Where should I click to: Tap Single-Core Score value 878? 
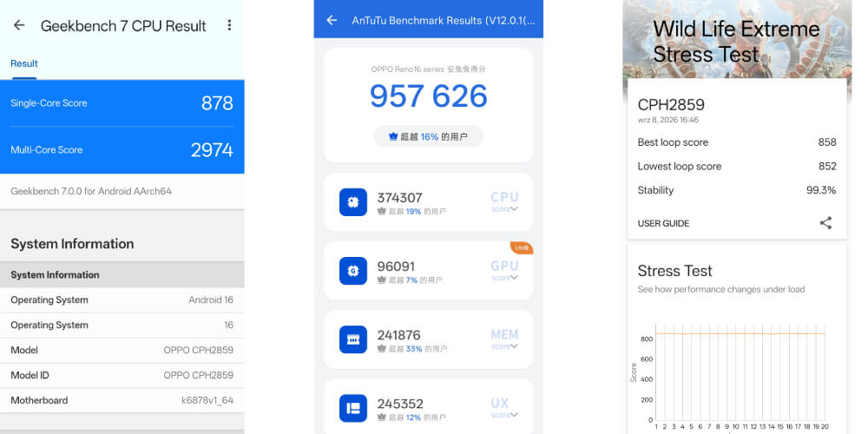(x=217, y=103)
